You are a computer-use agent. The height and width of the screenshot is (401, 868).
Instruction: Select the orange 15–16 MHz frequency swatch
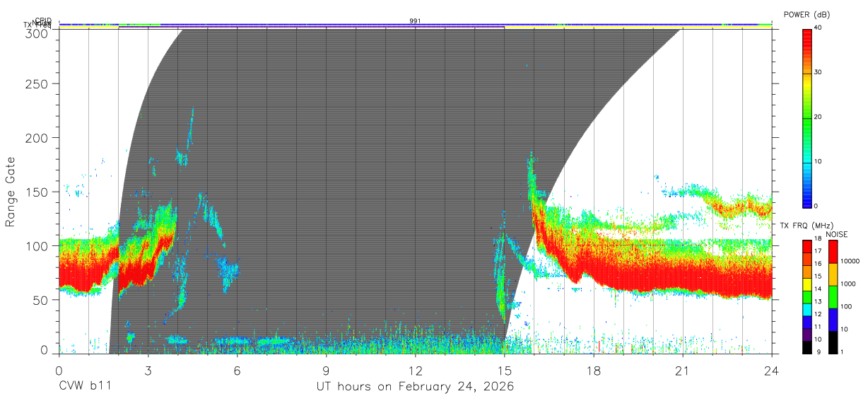point(807,272)
